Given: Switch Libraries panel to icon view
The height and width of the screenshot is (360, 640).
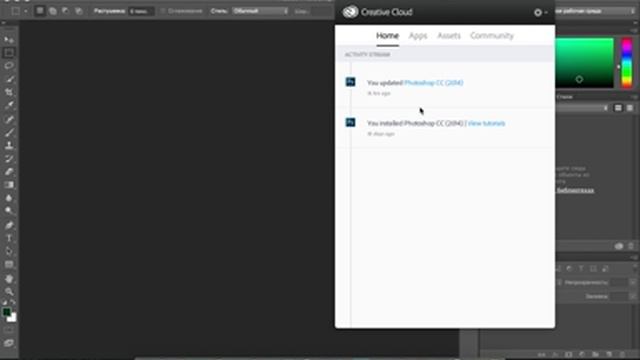Looking at the screenshot, I should 618,108.
